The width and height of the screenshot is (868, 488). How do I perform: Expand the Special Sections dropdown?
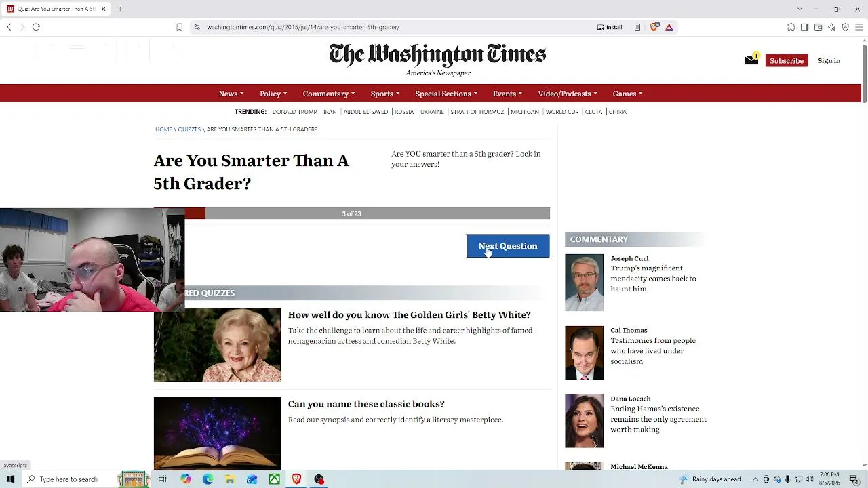pyautogui.click(x=446, y=94)
